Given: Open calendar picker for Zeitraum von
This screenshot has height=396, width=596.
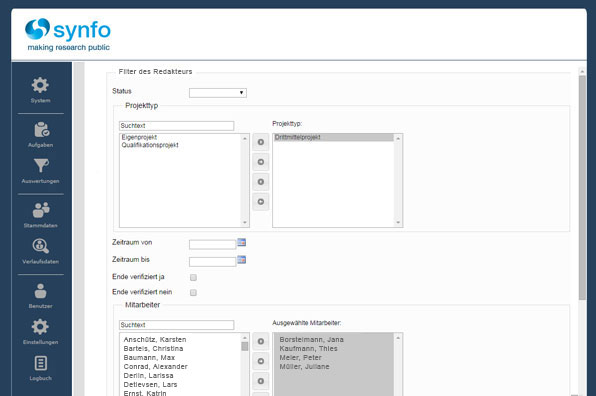Looking at the screenshot, I should 241,242.
